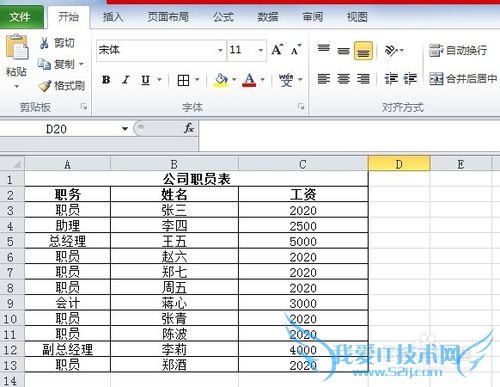
Task: Select cell containing 副总经理
Action: click(x=67, y=349)
